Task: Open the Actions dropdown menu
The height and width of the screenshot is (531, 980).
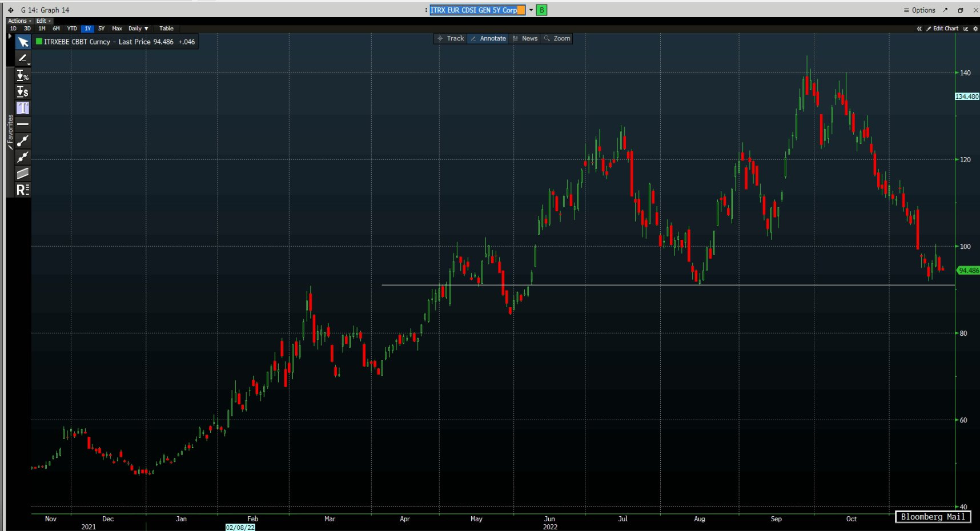Action: point(19,21)
